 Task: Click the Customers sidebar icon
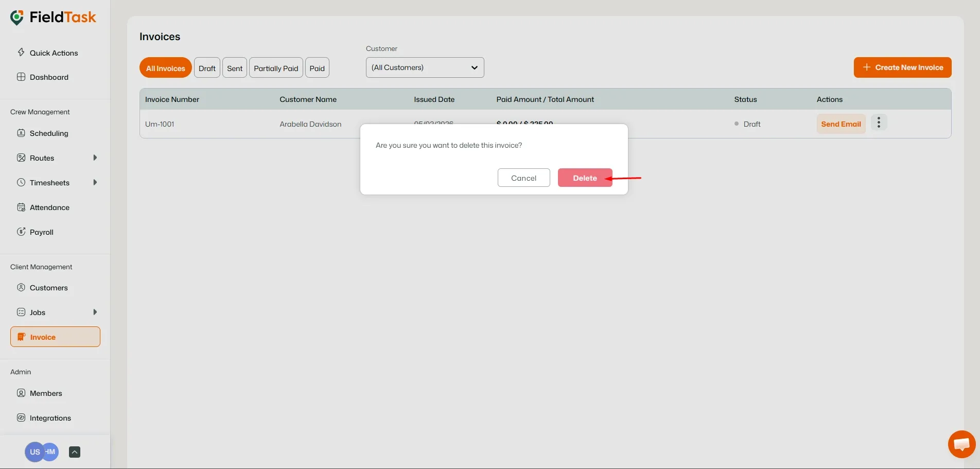coord(21,287)
